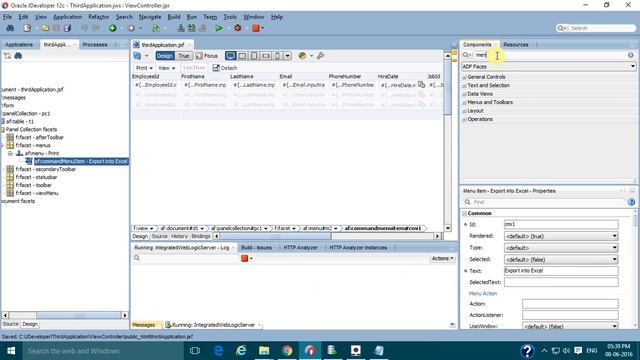Open Microsoft Edge from the taskbar
The image size is (640, 360).
pos(219,351)
